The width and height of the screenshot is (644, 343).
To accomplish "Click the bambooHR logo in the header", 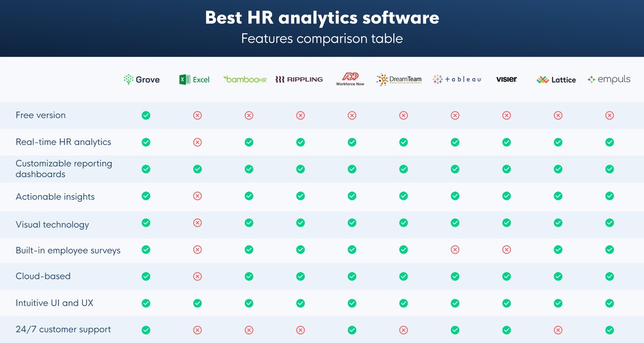I will (245, 79).
